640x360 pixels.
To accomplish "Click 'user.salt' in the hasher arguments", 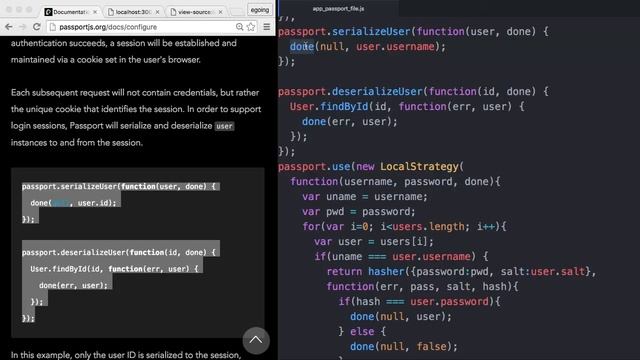I will pyautogui.click(x=558, y=271).
